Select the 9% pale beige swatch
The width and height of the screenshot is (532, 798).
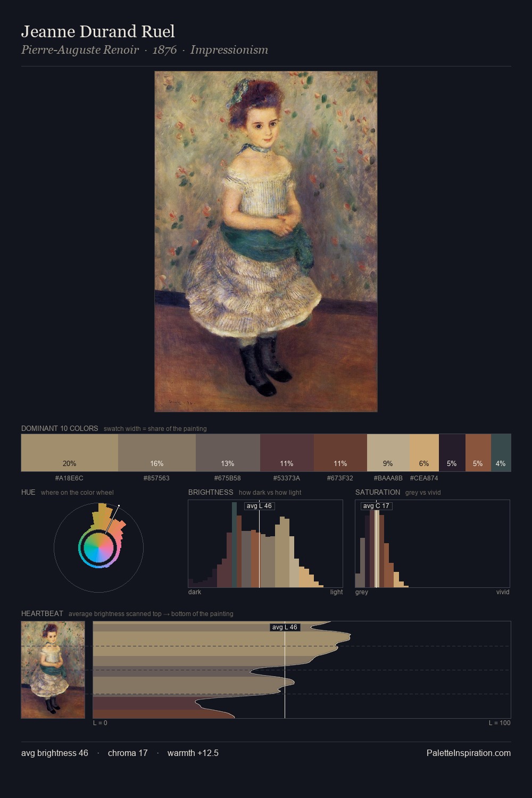388,453
